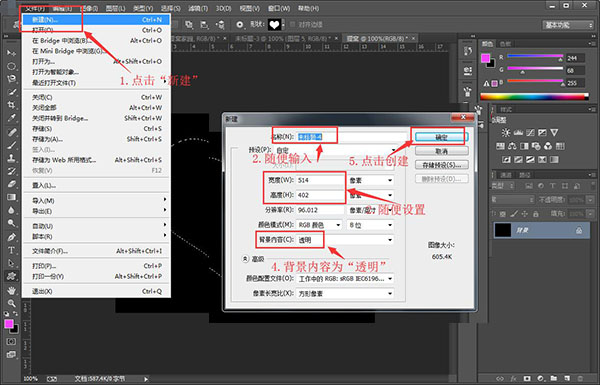Click the 取消 cancel button
Screen dimensions: 600x385
point(442,151)
